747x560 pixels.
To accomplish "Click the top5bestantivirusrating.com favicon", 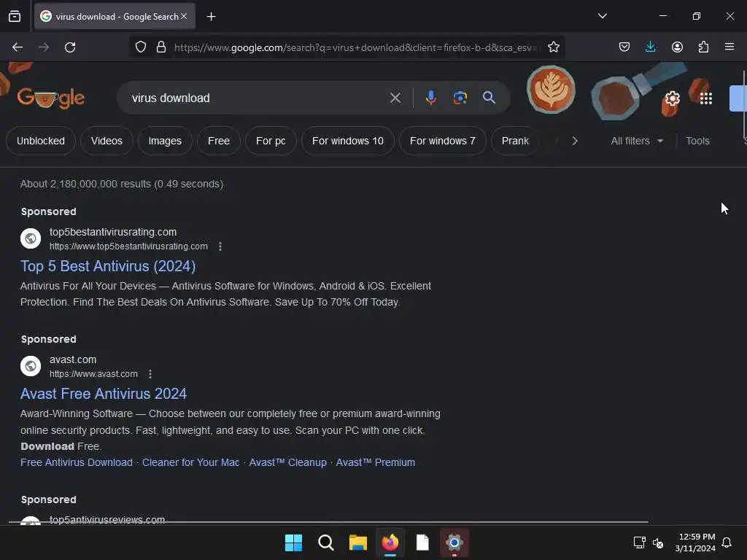I will point(31,238).
